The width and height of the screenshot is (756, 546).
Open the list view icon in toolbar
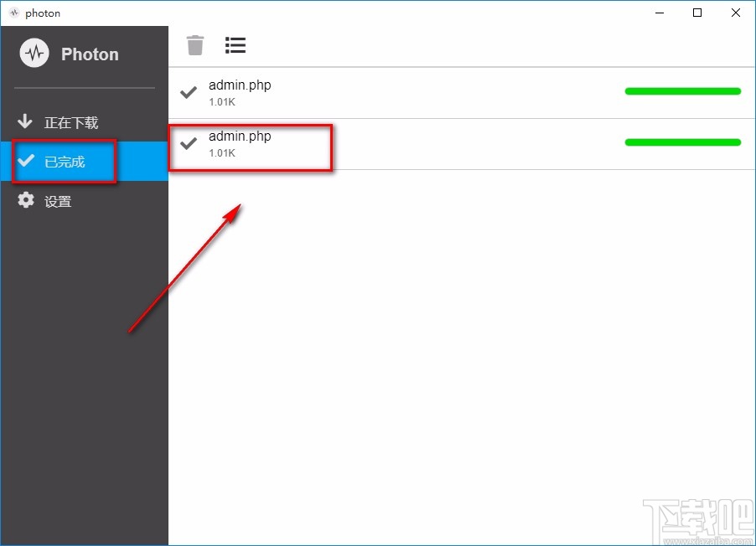236,45
